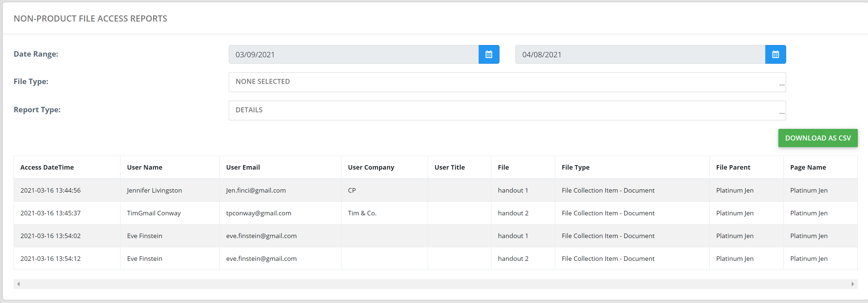Expand the Report Type dropdown
This screenshot has height=303, width=868.
pyautogui.click(x=507, y=110)
